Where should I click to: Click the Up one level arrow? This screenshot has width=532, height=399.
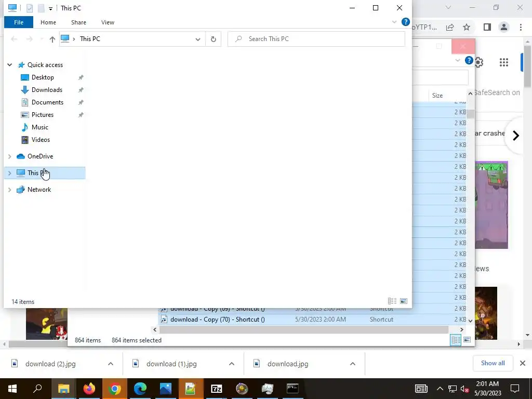52,39
